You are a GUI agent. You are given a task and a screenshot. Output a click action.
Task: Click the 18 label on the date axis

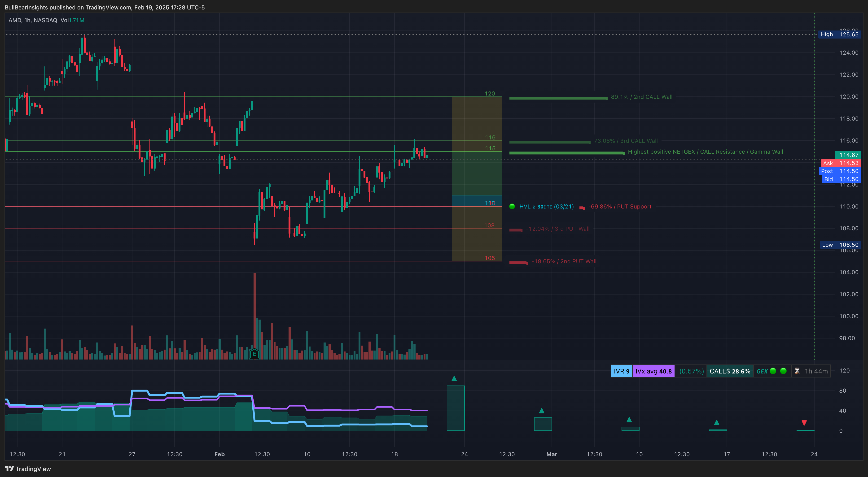click(394, 454)
